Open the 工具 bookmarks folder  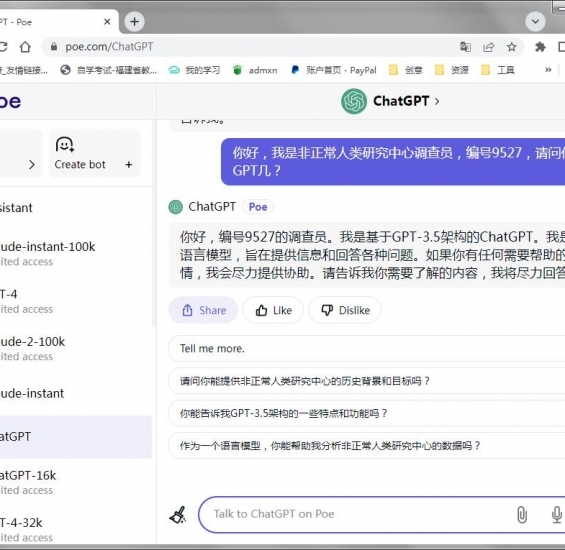[498, 70]
